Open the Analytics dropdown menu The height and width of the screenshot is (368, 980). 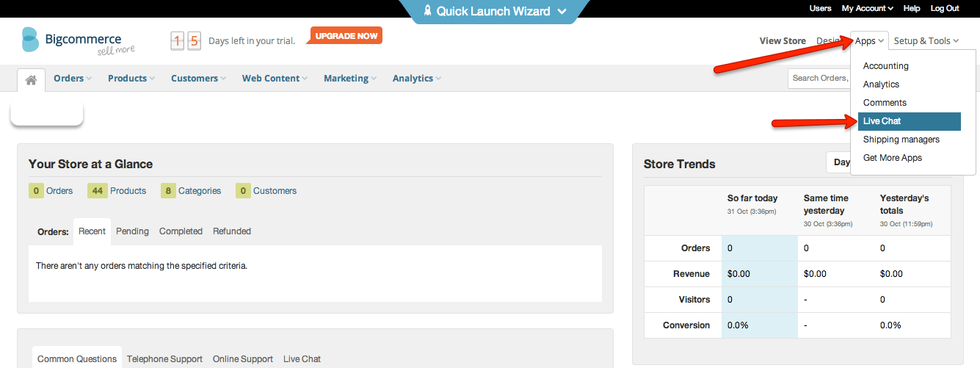(x=417, y=78)
